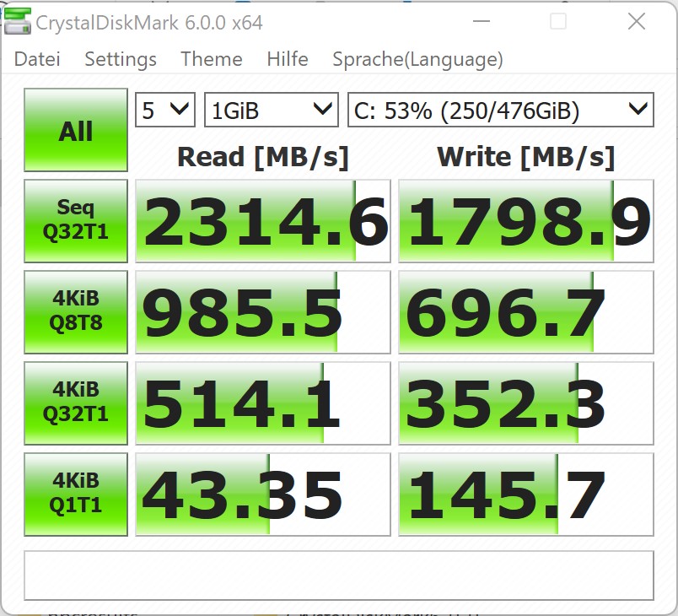Expand the test count dropdown showing 5
Image resolution: width=678 pixels, height=616 pixels.
click(x=165, y=110)
